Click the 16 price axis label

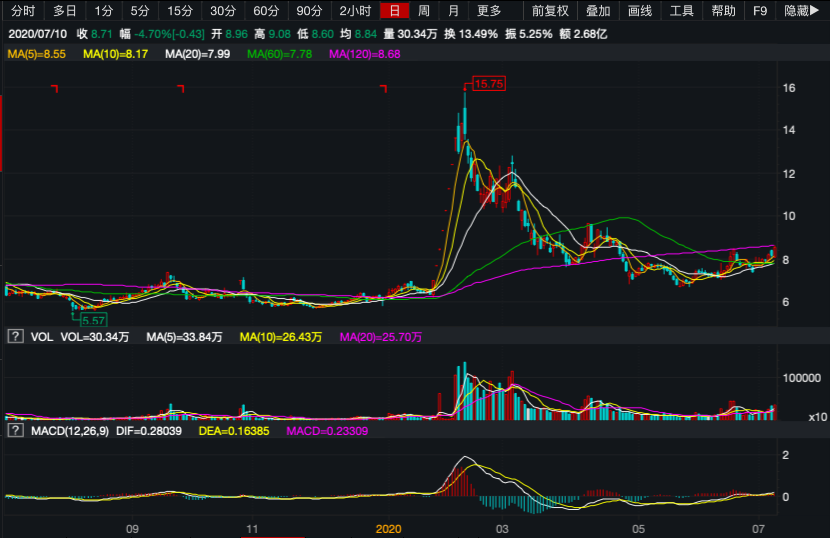789,88
